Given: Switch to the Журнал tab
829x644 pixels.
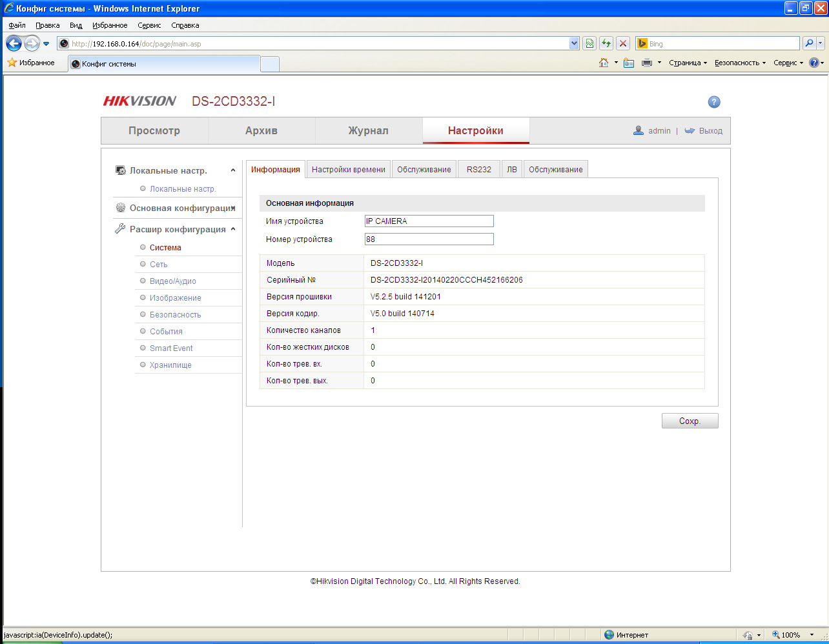Looking at the screenshot, I should 369,130.
